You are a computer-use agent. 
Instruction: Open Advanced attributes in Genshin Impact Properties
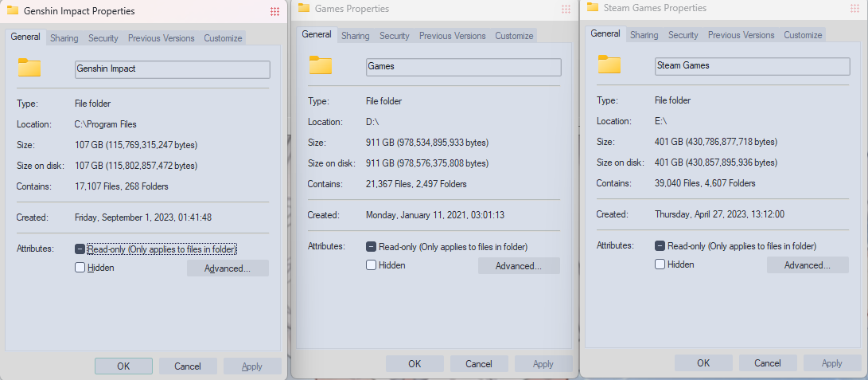(x=228, y=268)
